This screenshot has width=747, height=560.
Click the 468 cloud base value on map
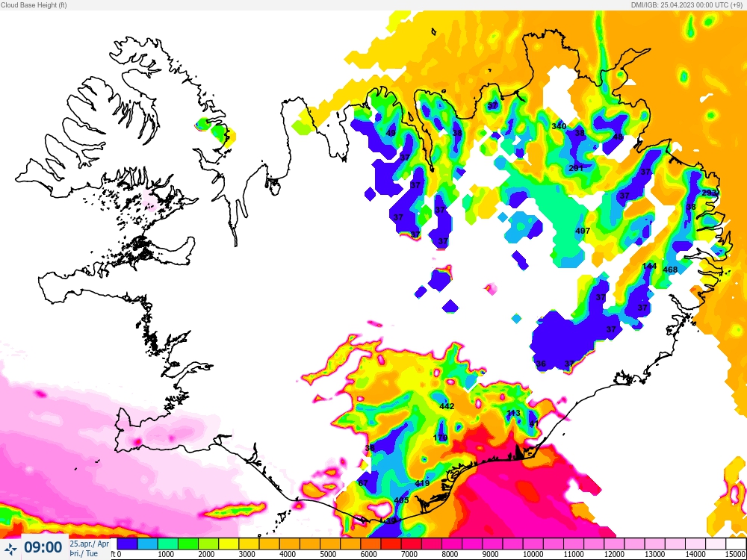670,270
